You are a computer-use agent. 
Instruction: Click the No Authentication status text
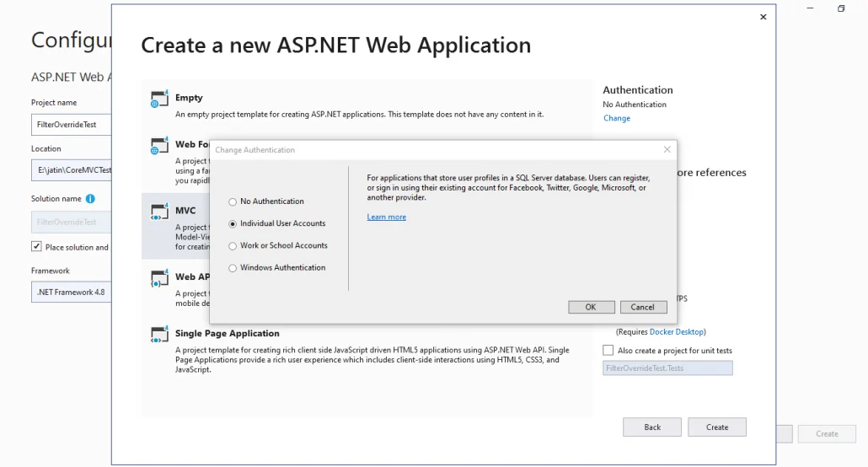point(635,105)
